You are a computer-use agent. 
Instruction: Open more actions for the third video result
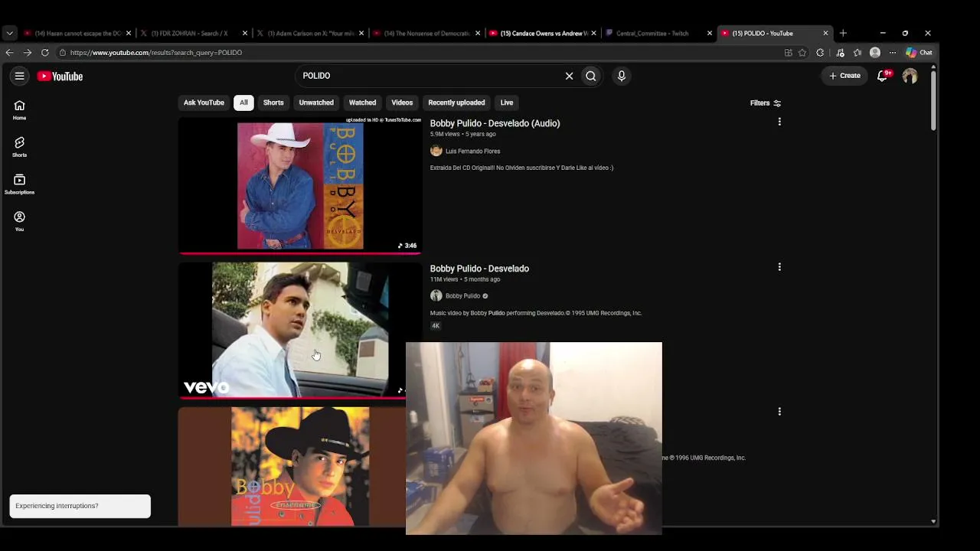779,412
